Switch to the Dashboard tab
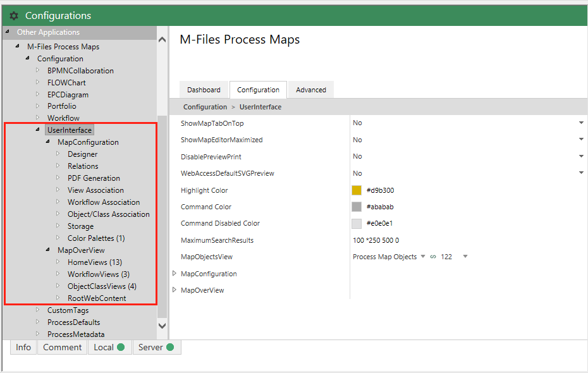Image resolution: width=588 pixels, height=373 pixels. tap(204, 90)
